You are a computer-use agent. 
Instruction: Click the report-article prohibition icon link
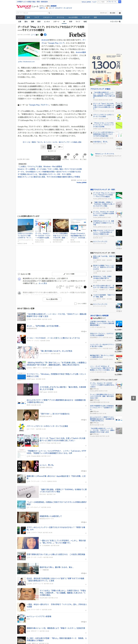(x=23, y=159)
